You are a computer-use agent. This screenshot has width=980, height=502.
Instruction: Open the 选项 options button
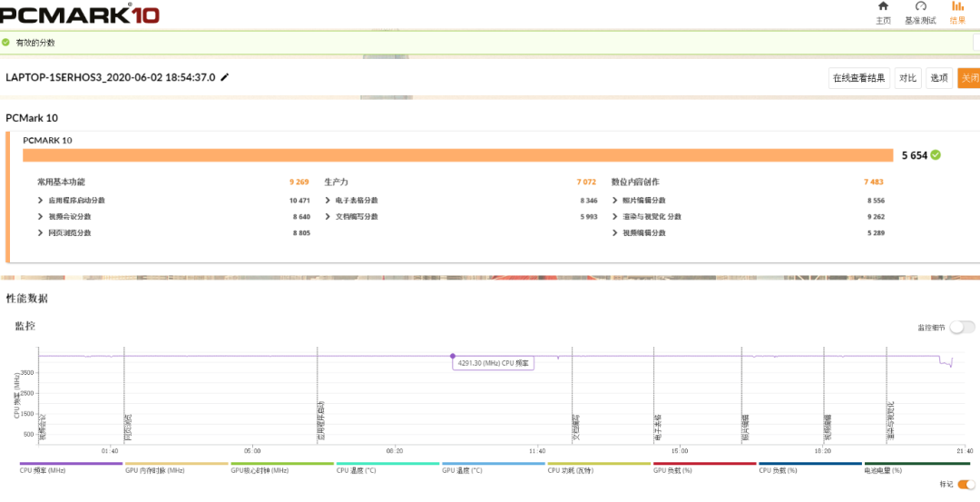coord(939,78)
